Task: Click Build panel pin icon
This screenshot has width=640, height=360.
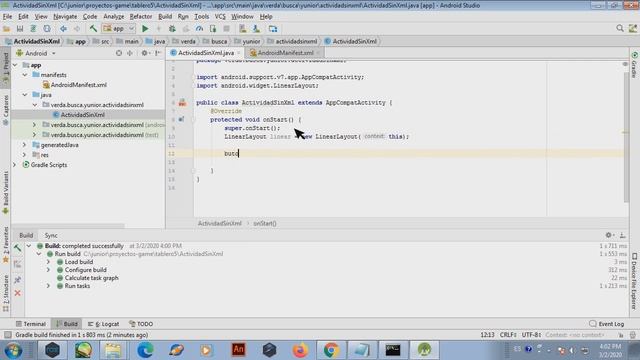Action: coord(18,280)
